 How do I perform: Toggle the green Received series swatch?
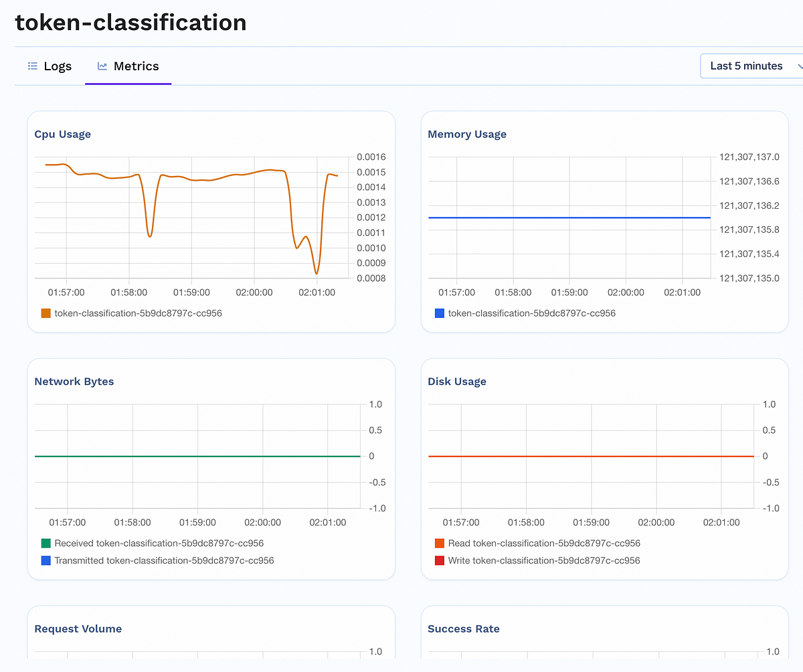(46, 543)
